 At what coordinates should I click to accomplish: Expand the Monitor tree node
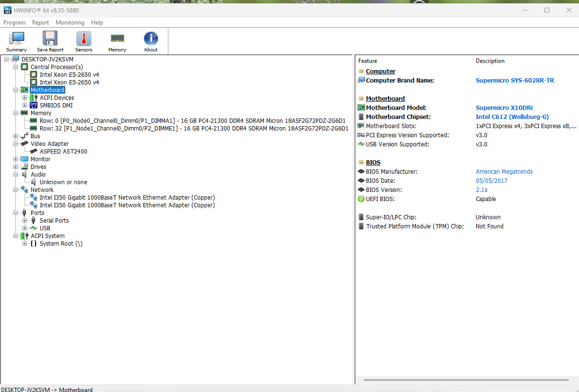click(x=15, y=159)
